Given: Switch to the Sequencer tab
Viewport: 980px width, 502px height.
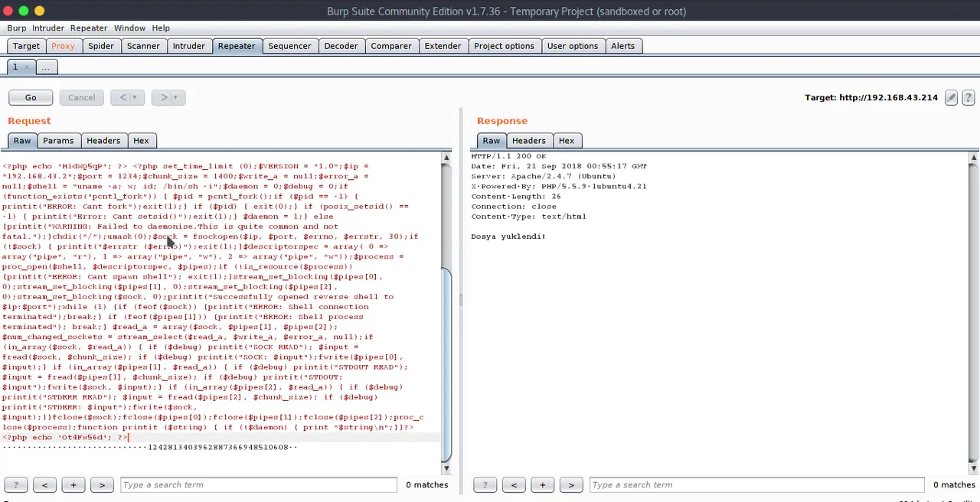Looking at the screenshot, I should pos(289,46).
